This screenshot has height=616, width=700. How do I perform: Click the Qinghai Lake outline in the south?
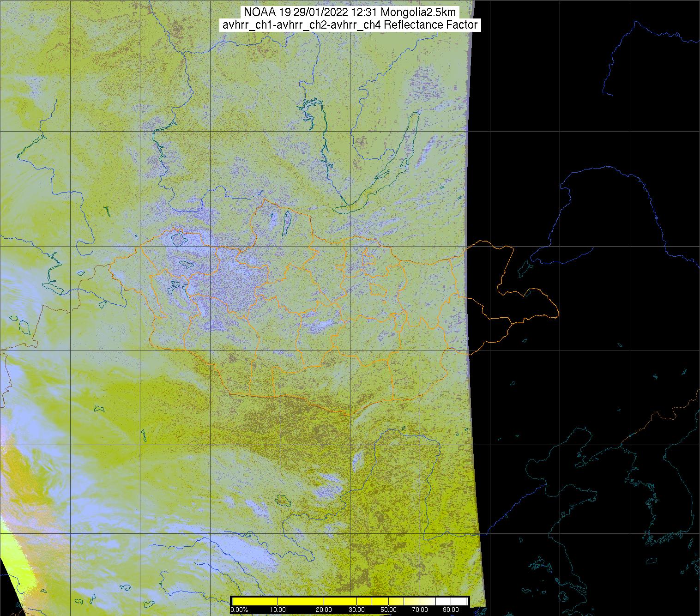(x=281, y=499)
